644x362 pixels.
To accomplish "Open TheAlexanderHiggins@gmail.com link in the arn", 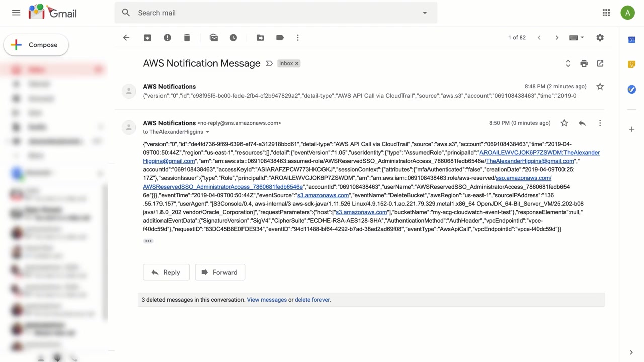I will (x=530, y=161).
